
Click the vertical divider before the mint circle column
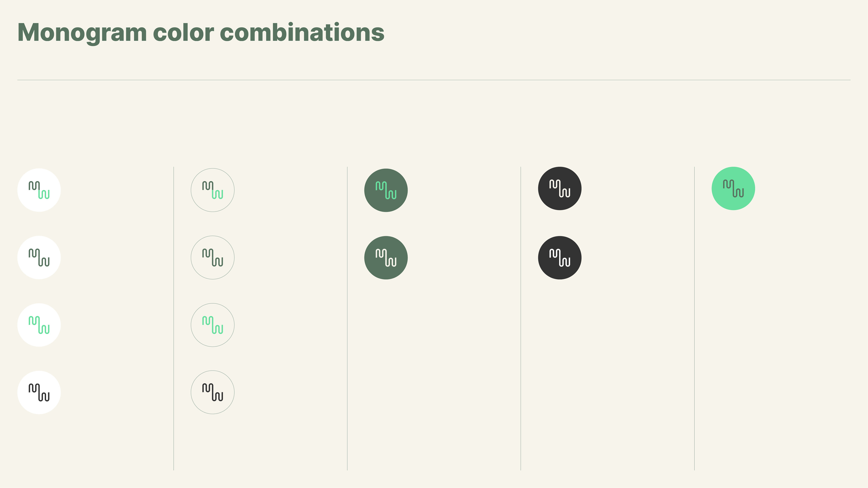tap(694, 318)
